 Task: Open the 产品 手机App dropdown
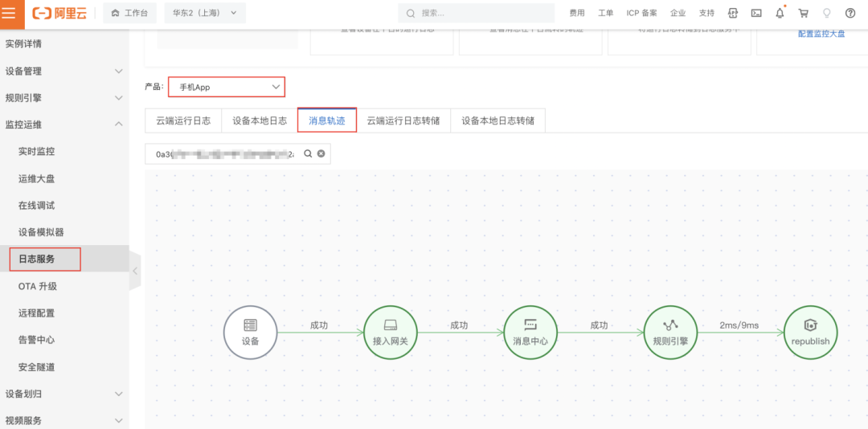pos(227,87)
